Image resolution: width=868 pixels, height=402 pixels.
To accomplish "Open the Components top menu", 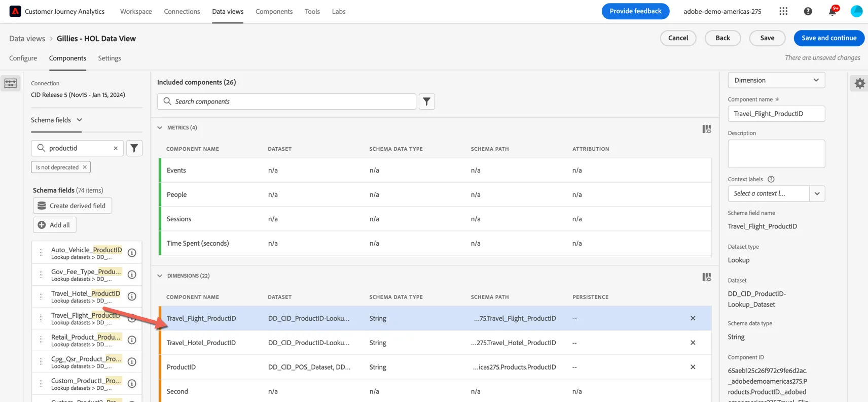I will coord(274,11).
